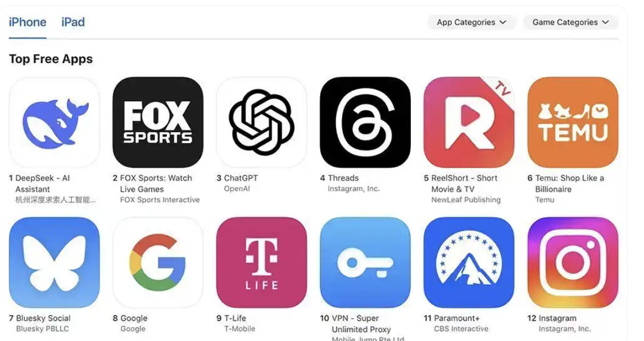Viewport: 644px width, 341px height.
Task: Select the iPhone tab
Action: pyautogui.click(x=28, y=22)
